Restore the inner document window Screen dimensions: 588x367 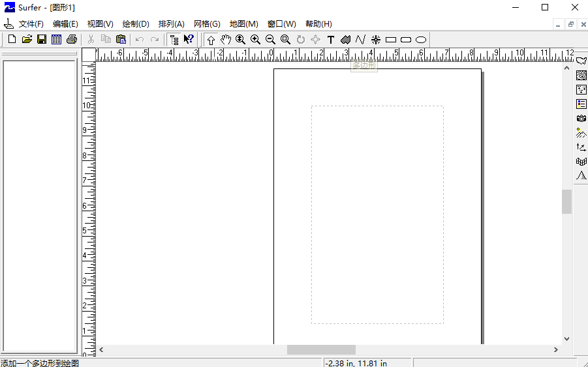point(571,25)
